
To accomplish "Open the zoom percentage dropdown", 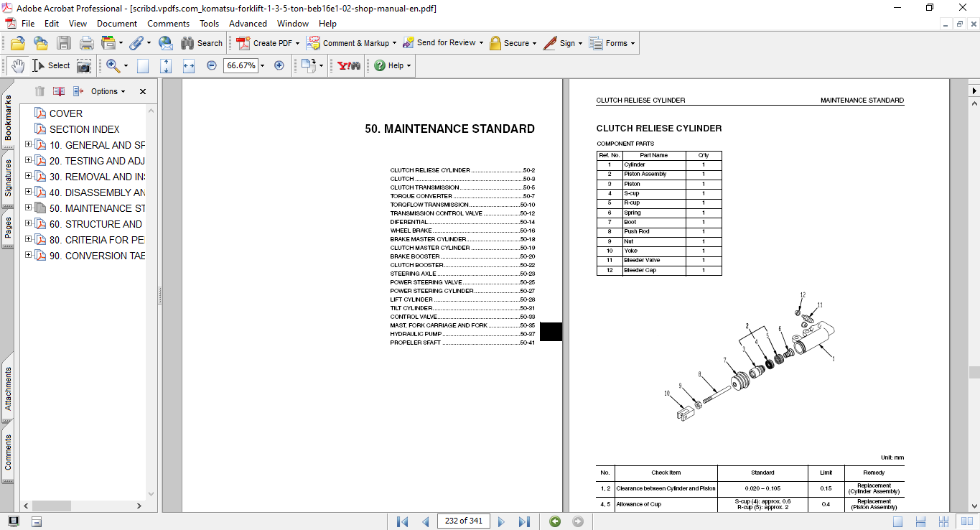I will pos(263,65).
